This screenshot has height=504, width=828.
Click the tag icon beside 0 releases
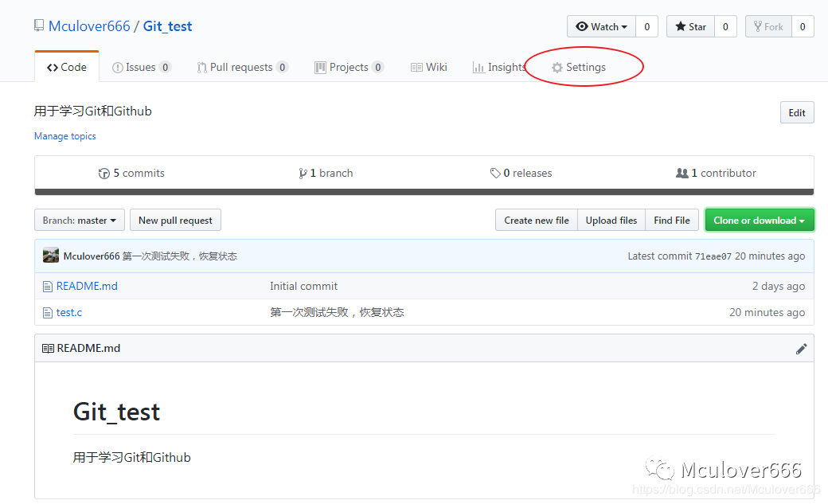[x=494, y=174]
